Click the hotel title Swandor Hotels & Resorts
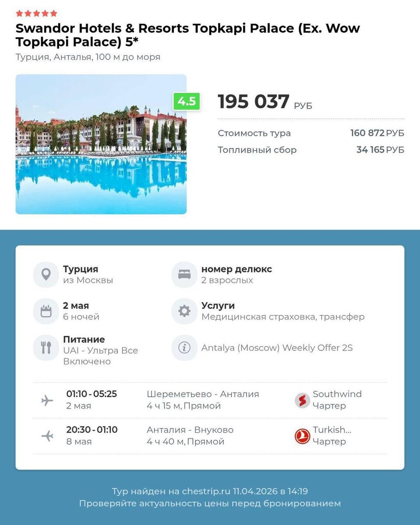The height and width of the screenshot is (525, 420). point(188,35)
